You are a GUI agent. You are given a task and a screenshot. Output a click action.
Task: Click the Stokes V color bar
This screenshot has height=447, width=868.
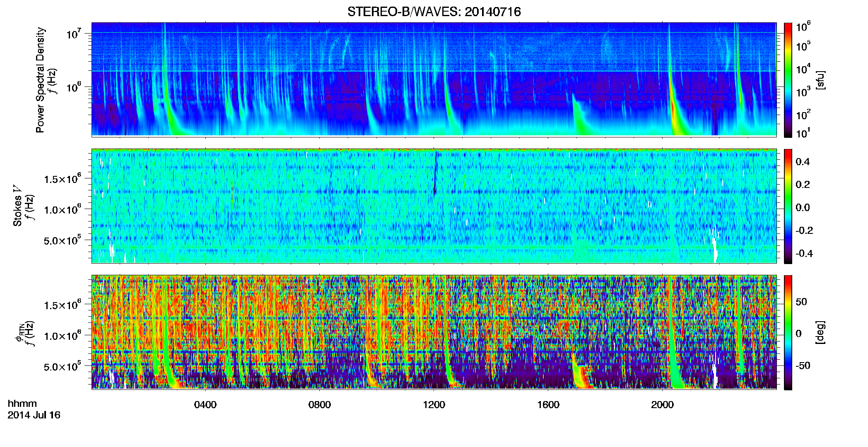(788, 206)
